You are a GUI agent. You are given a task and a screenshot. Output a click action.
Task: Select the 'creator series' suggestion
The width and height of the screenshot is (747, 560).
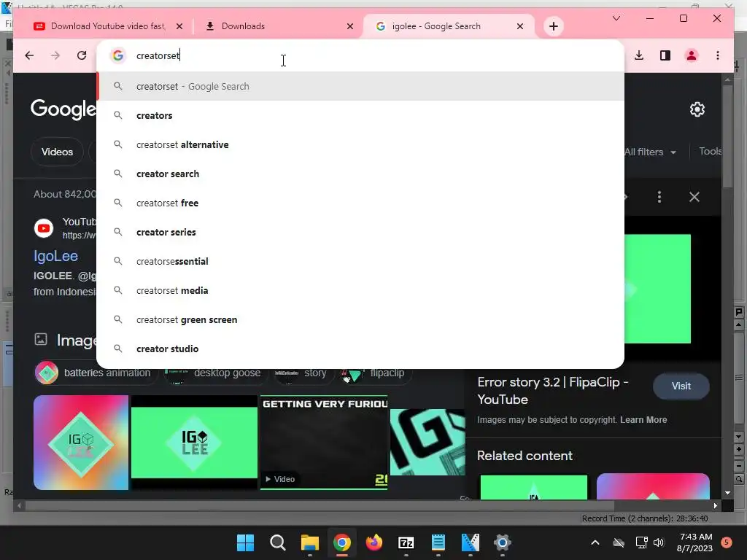pos(360,232)
